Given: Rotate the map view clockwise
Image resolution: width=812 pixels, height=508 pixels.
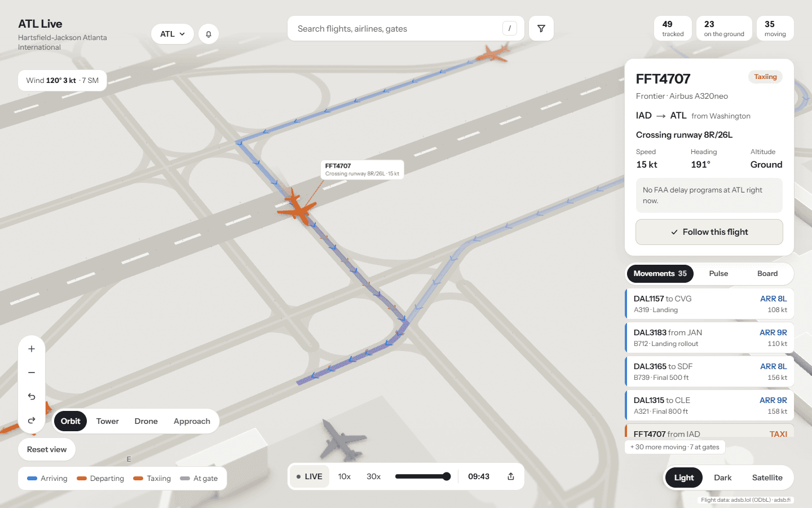Looking at the screenshot, I should pyautogui.click(x=32, y=420).
